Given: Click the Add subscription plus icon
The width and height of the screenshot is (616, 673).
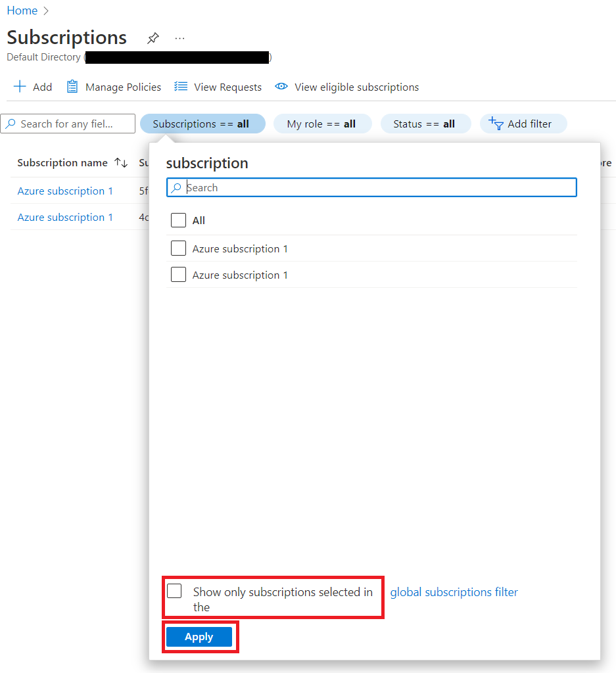Looking at the screenshot, I should (20, 86).
